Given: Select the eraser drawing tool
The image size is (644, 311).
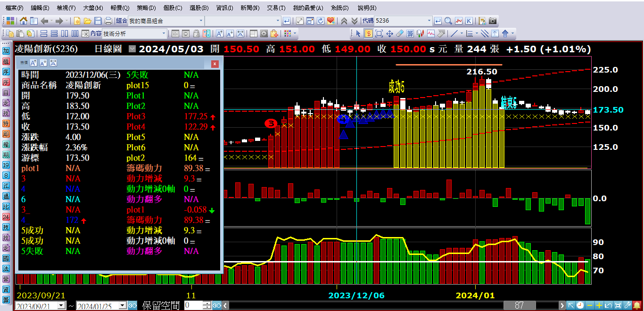Looking at the screenshot, I should 400,33.
